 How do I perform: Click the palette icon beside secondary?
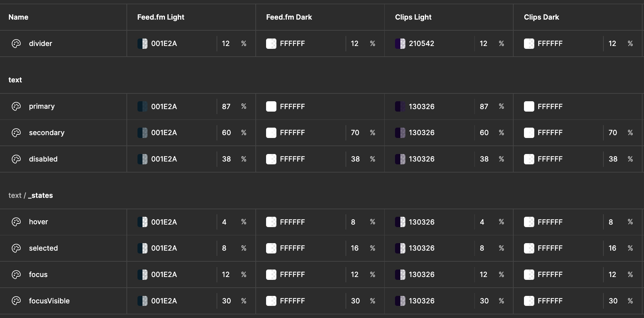click(16, 133)
